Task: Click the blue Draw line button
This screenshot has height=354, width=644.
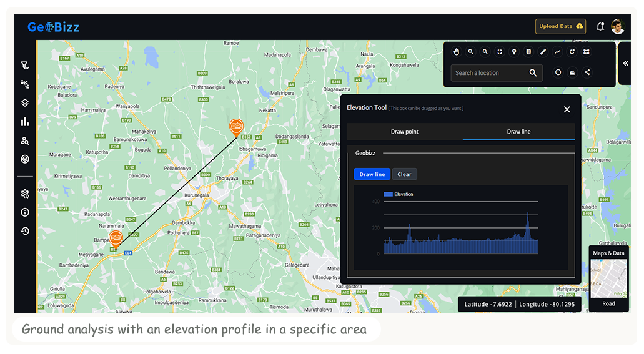Action: (372, 174)
